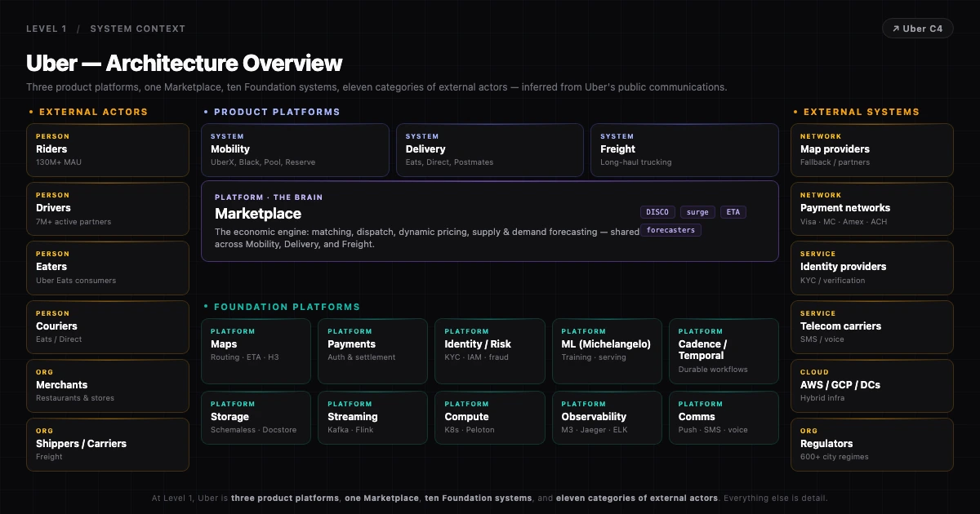Click the '130M+ MAU' text

[59, 162]
